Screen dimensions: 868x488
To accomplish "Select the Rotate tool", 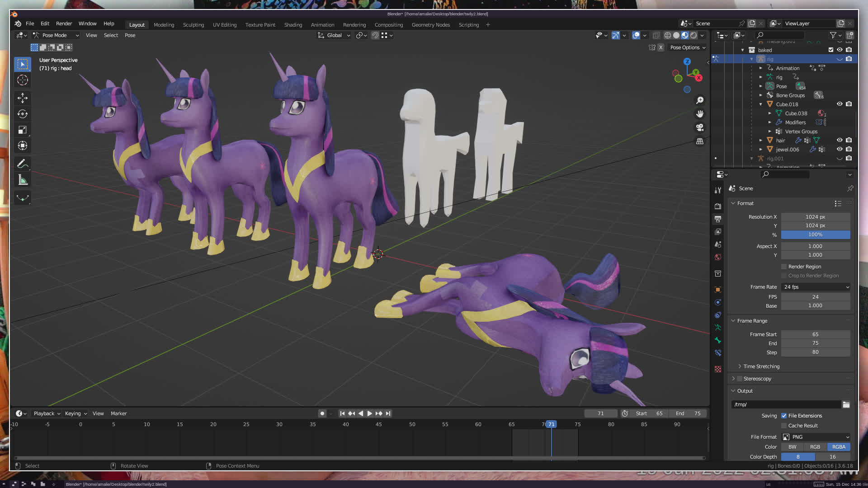I will [x=23, y=114].
